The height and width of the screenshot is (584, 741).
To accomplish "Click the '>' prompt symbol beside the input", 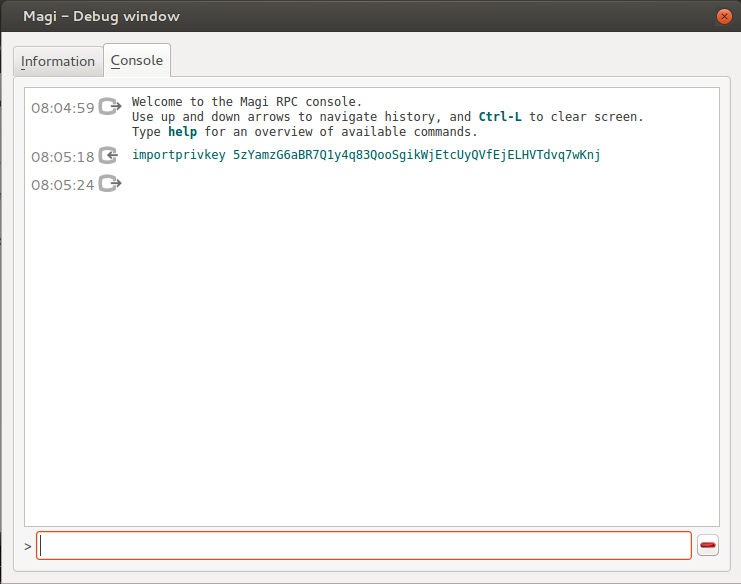I will (x=28, y=547).
